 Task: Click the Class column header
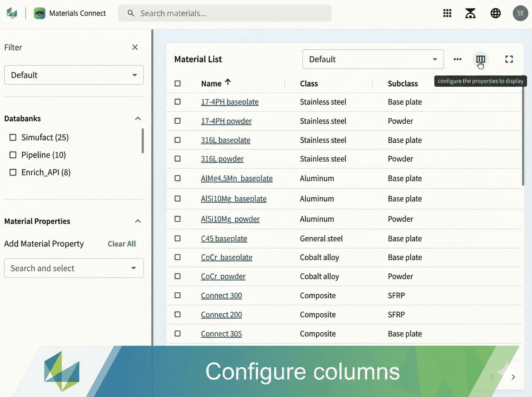point(309,84)
